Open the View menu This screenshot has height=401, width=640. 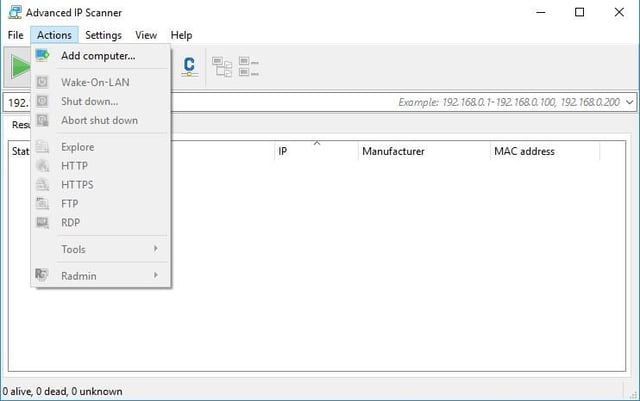[x=146, y=35]
